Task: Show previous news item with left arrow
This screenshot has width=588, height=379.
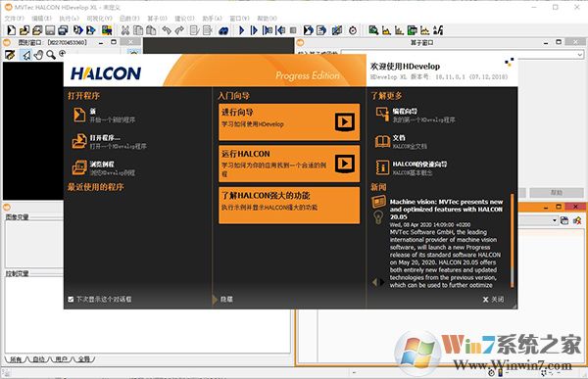Action: tap(374, 282)
